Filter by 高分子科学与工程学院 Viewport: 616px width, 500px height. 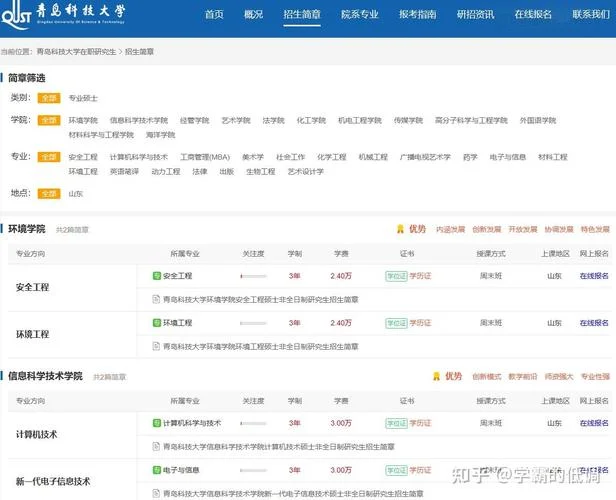pos(471,120)
